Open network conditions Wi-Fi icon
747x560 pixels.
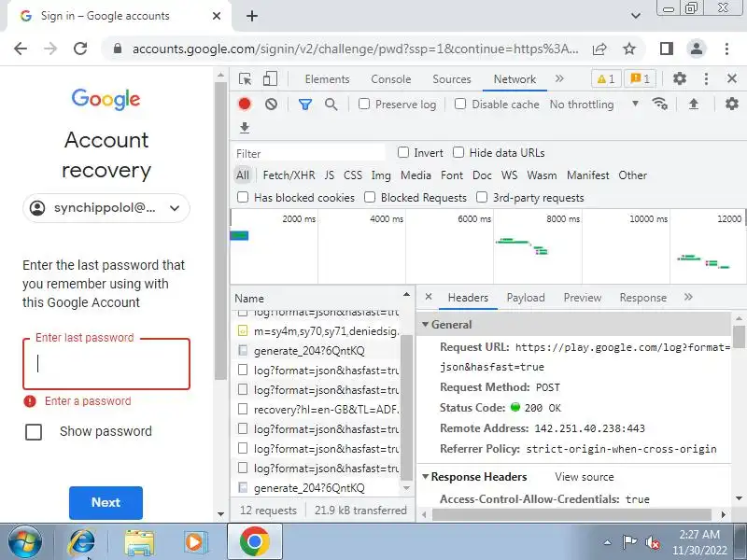660,104
